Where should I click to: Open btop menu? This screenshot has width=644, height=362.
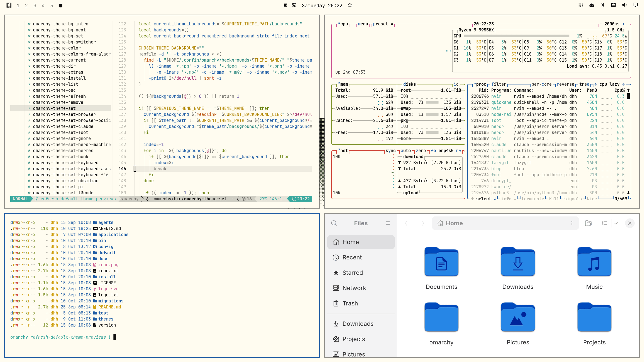[363, 24]
